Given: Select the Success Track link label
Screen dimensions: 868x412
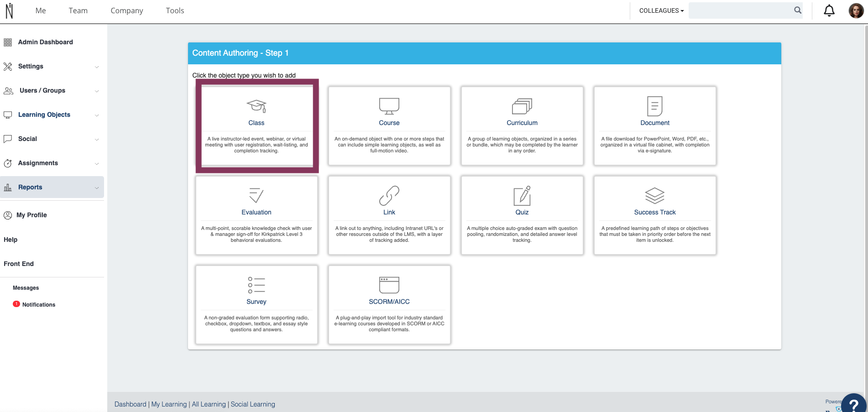Looking at the screenshot, I should (x=655, y=212).
